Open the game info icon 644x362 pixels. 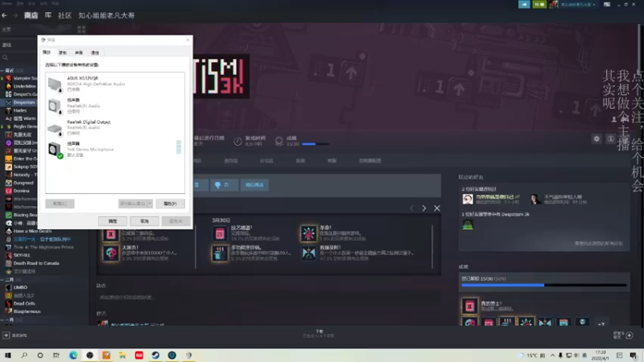coord(611,138)
